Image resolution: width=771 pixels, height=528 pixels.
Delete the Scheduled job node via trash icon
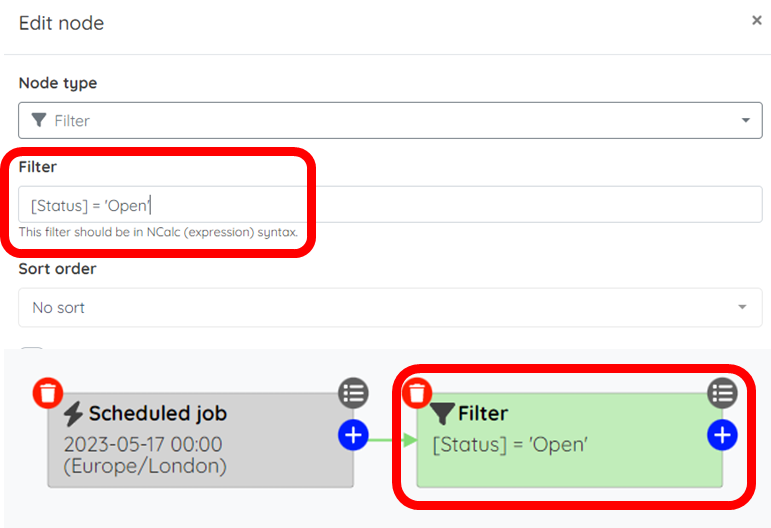48,393
